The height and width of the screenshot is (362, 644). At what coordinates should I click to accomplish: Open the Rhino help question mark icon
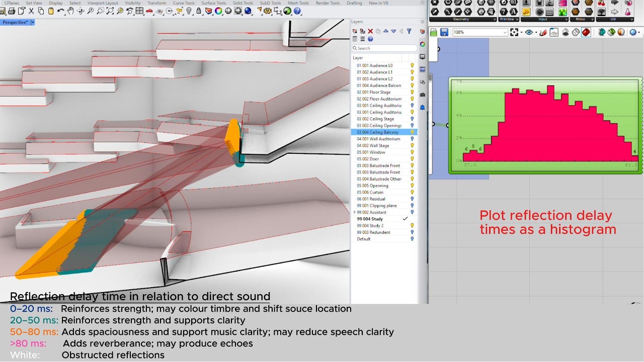297,11
